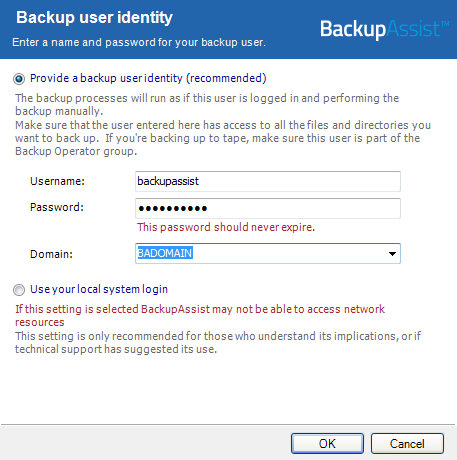Confirm with the OK button

327,444
